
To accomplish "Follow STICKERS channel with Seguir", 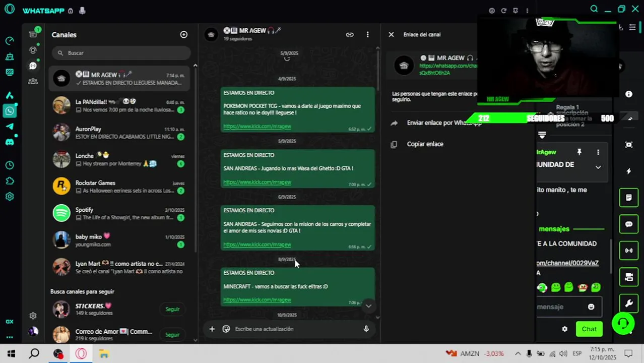I will [172, 309].
